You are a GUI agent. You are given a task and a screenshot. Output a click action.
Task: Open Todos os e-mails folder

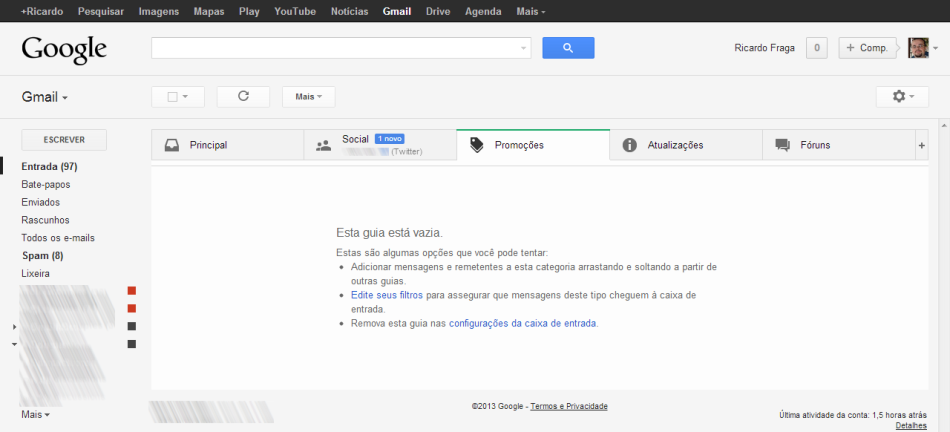[58, 238]
